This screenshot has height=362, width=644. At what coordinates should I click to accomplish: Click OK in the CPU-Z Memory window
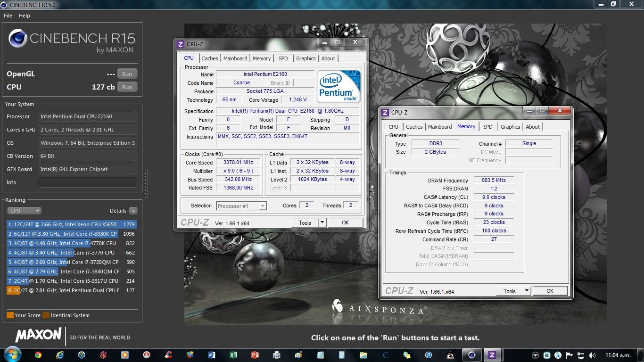(550, 291)
